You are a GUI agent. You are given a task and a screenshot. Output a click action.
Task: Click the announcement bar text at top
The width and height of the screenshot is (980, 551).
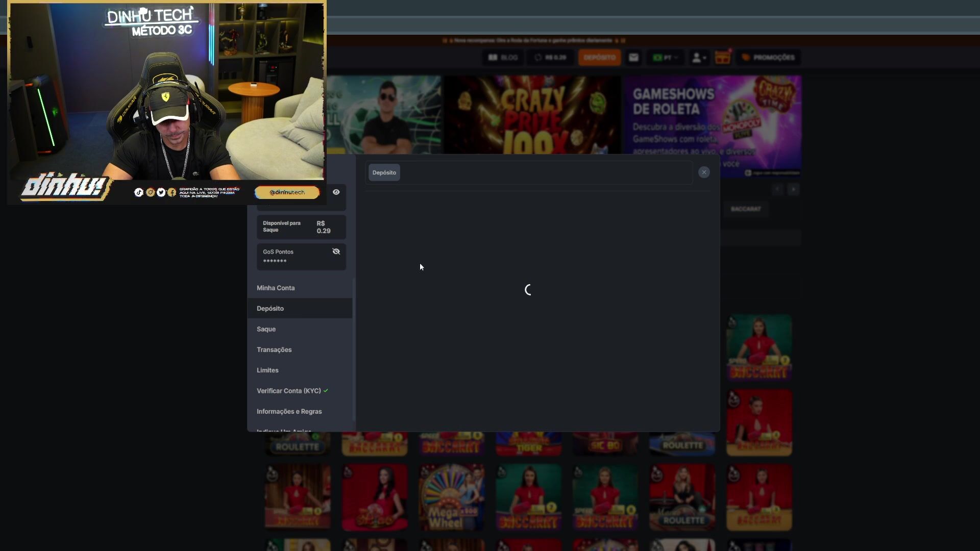tap(533, 40)
